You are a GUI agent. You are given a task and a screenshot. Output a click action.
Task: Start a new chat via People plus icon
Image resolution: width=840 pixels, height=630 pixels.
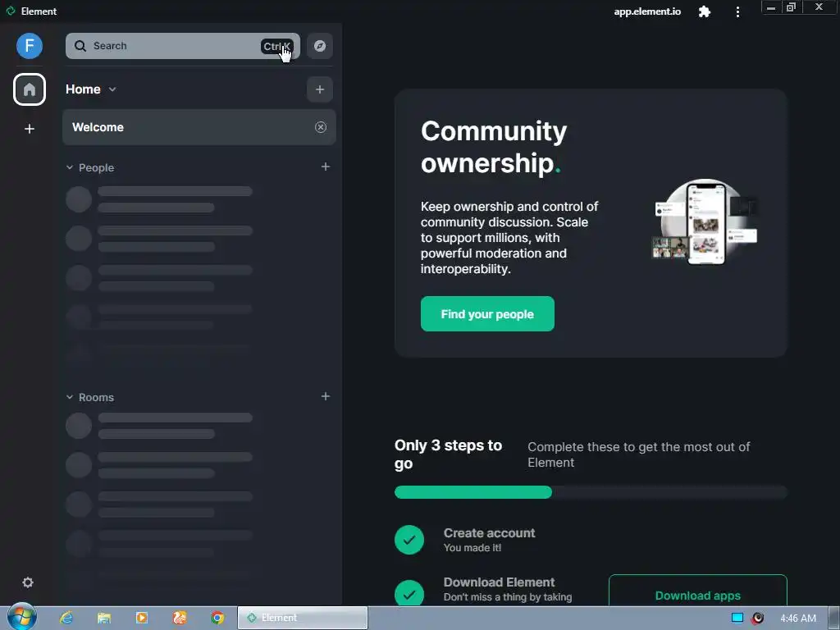[x=325, y=167]
